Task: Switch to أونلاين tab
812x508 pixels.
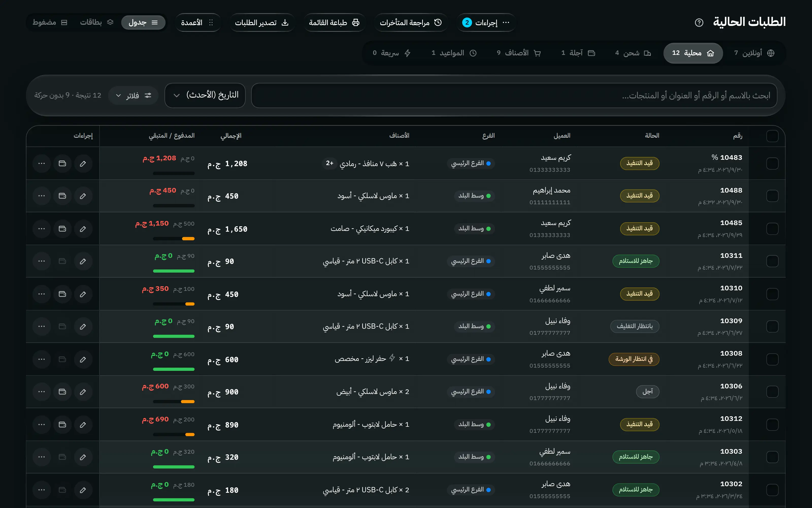Action: tap(754, 53)
